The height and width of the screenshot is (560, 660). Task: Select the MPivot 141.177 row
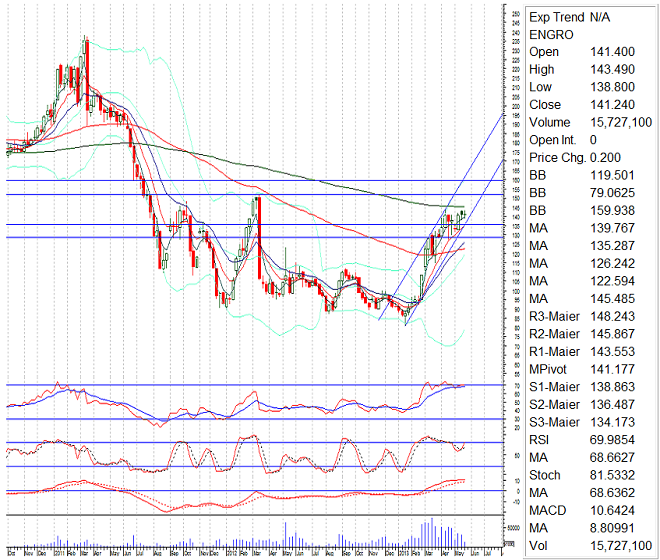(580, 369)
